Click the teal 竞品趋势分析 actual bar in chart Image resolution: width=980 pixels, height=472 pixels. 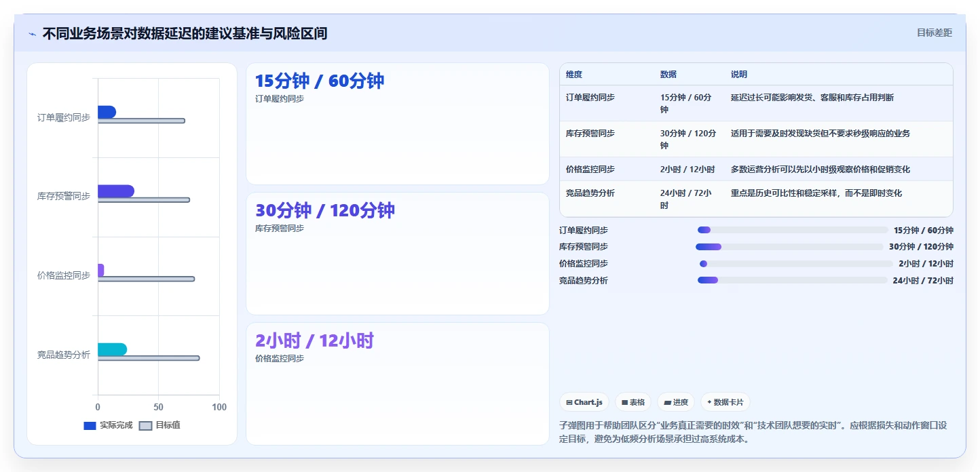click(112, 349)
